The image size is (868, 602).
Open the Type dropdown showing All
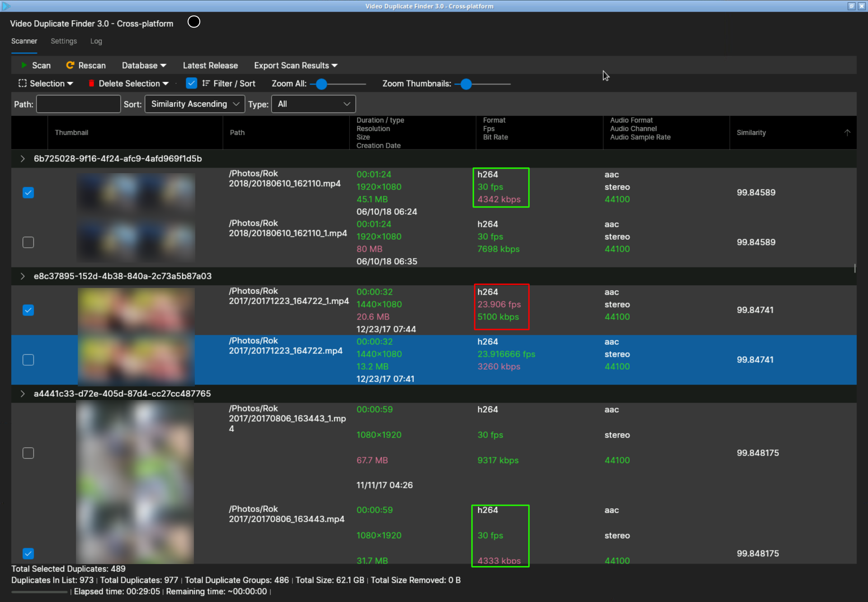coord(313,103)
